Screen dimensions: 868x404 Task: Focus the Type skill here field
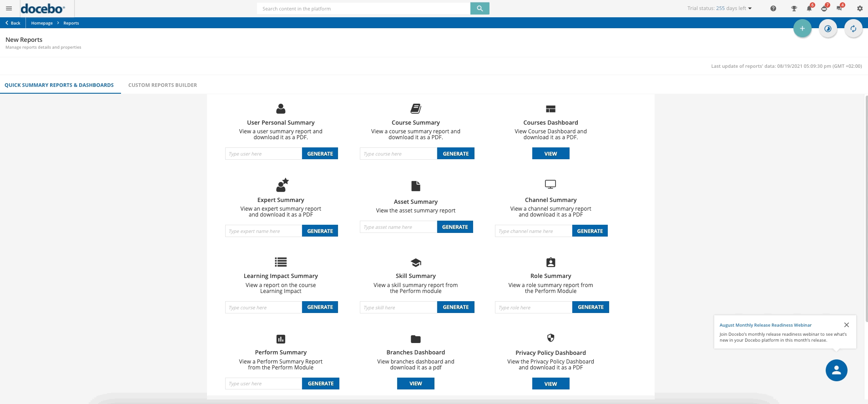(399, 307)
